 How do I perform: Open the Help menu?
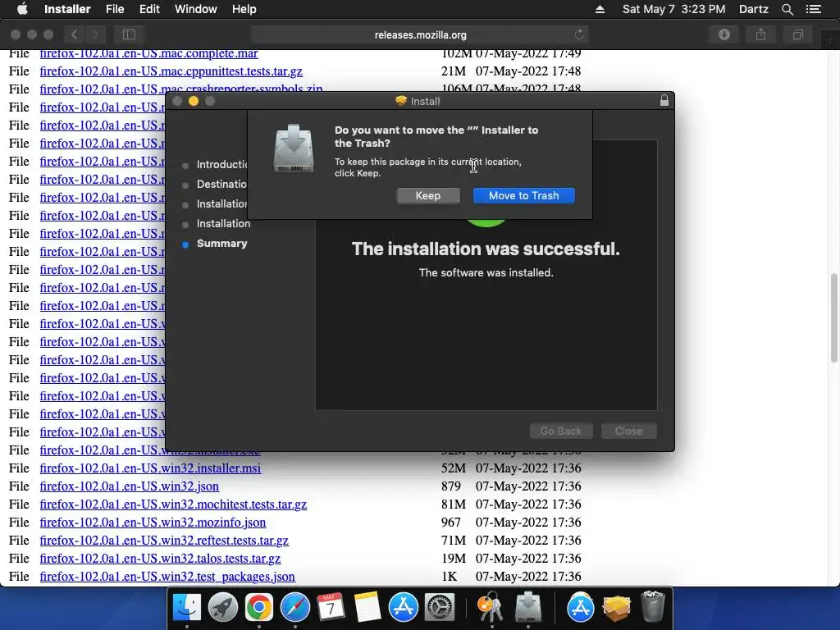[x=244, y=9]
